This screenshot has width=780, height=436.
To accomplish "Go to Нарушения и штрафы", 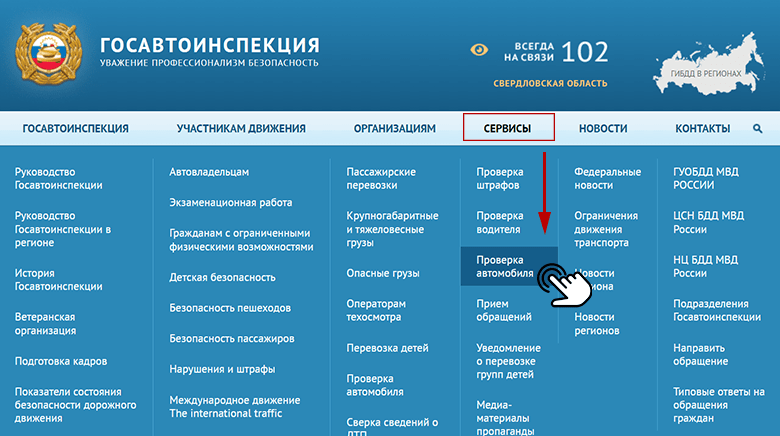I will (222, 369).
